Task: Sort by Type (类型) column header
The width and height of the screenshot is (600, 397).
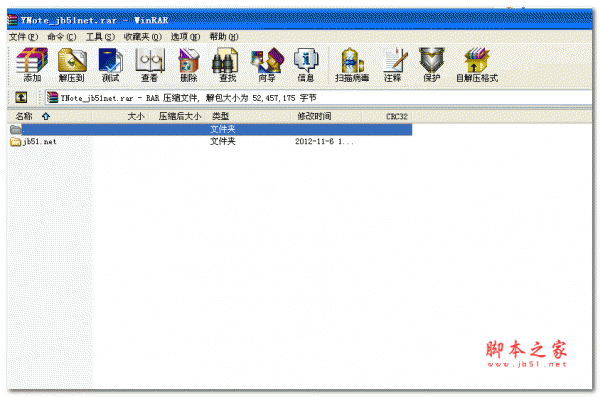Action: pyautogui.click(x=249, y=116)
